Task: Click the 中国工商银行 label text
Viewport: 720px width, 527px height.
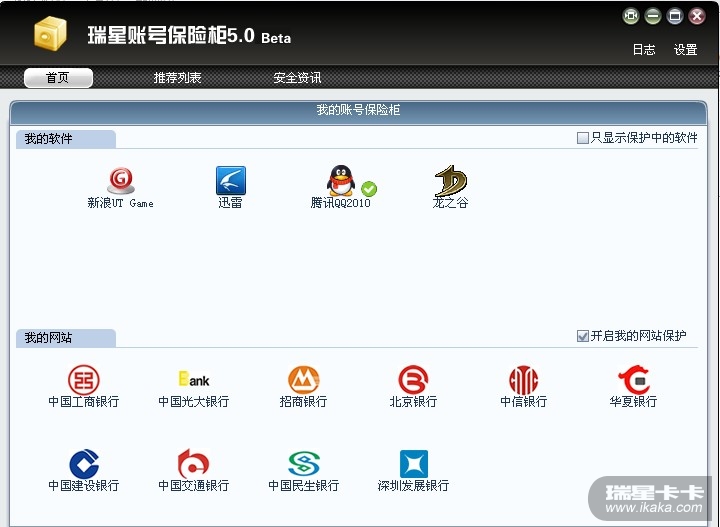Action: [x=84, y=402]
